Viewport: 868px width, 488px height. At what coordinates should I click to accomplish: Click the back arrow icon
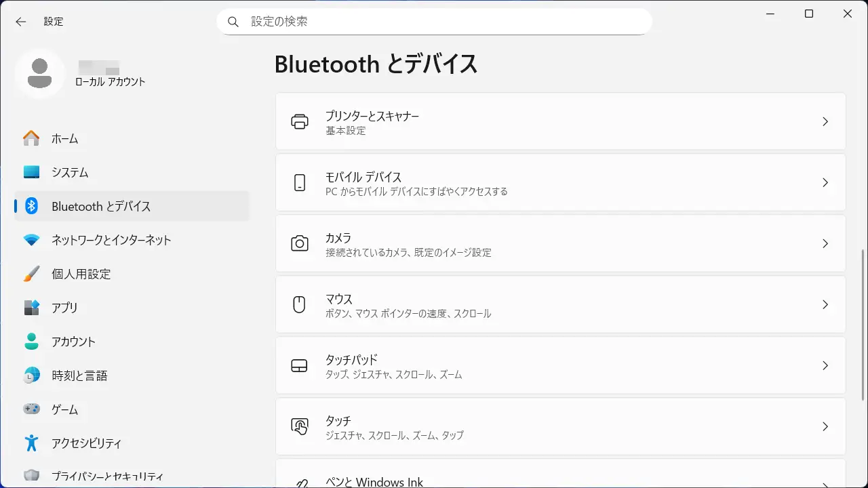21,22
